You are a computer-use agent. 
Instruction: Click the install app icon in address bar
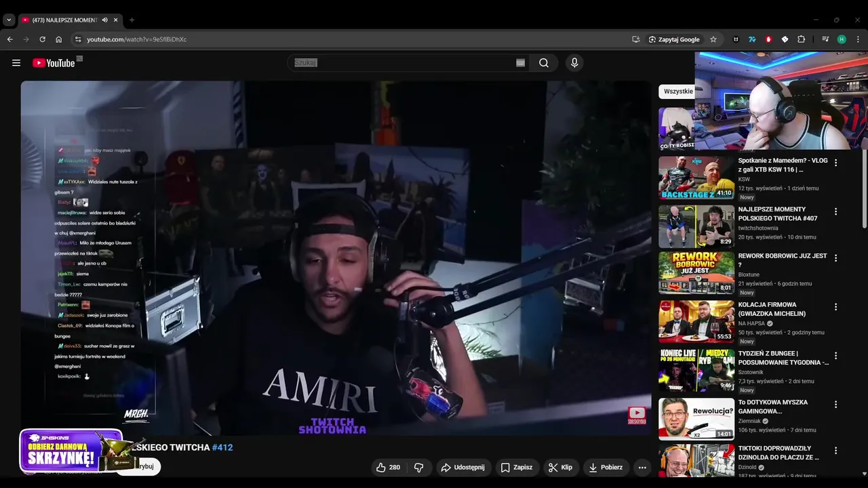[x=635, y=39]
